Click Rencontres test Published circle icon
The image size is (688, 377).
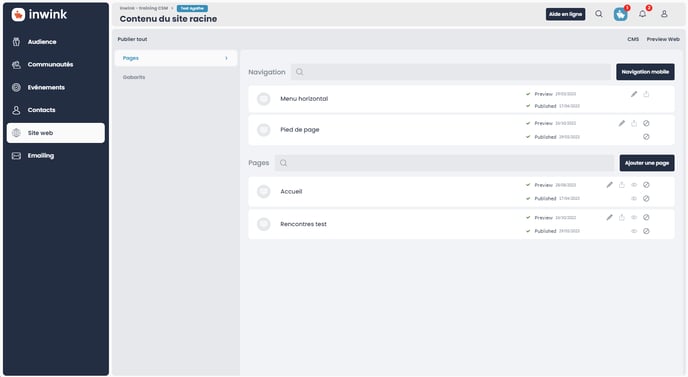[x=646, y=231]
